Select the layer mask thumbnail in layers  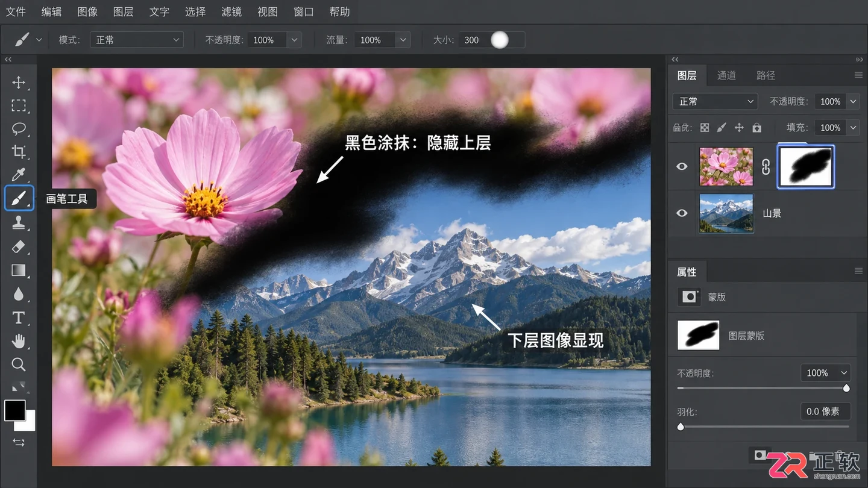(x=806, y=166)
